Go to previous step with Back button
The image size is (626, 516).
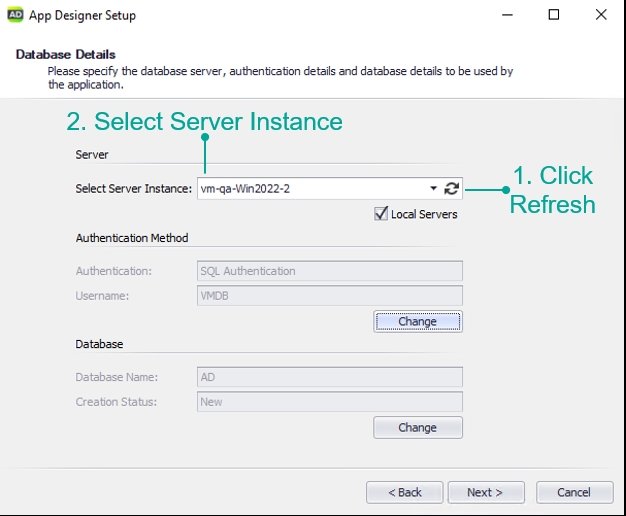pos(404,492)
